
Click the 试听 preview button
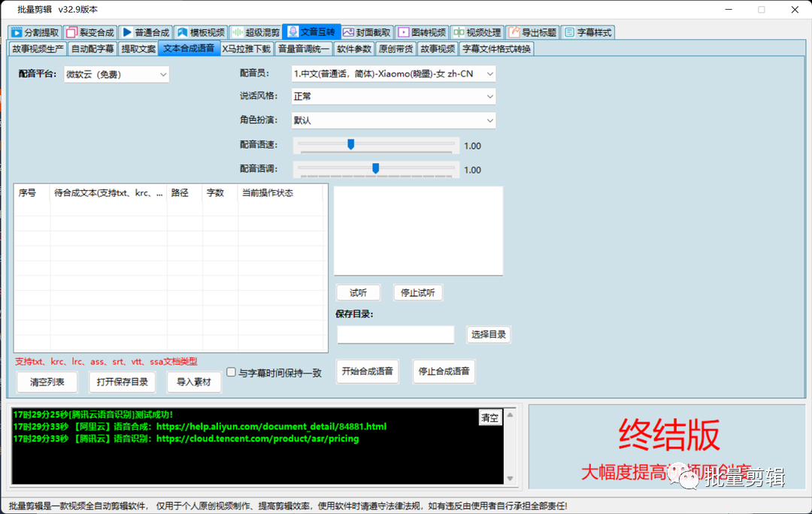click(x=358, y=292)
